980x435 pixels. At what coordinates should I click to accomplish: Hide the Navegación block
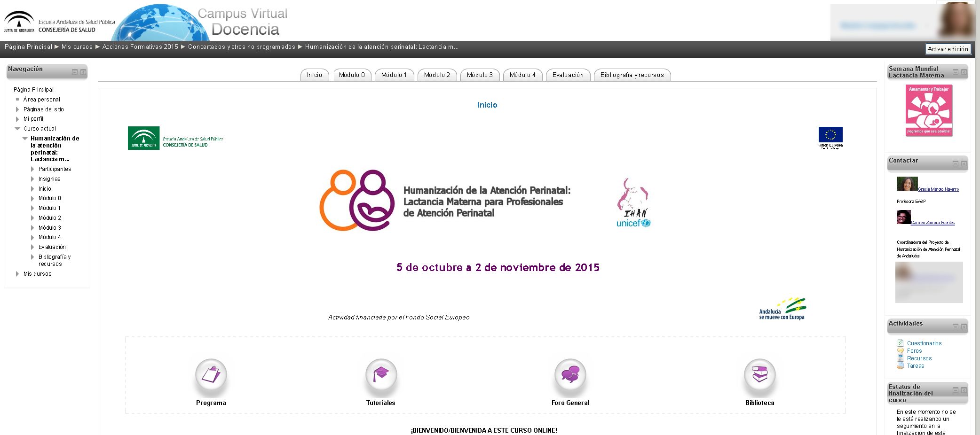click(x=74, y=72)
